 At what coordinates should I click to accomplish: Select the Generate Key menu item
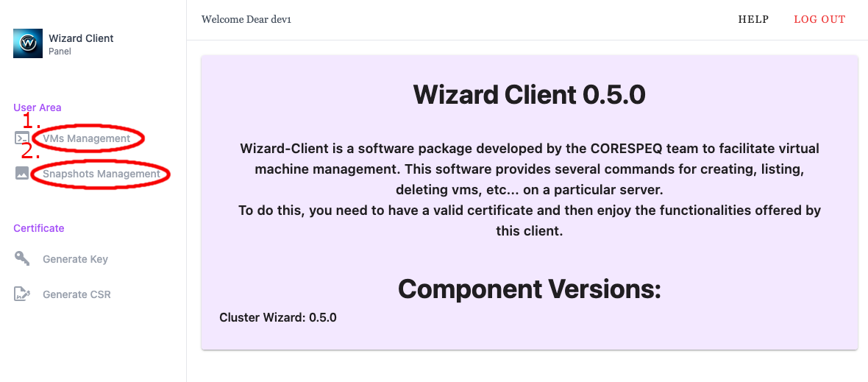click(x=75, y=259)
